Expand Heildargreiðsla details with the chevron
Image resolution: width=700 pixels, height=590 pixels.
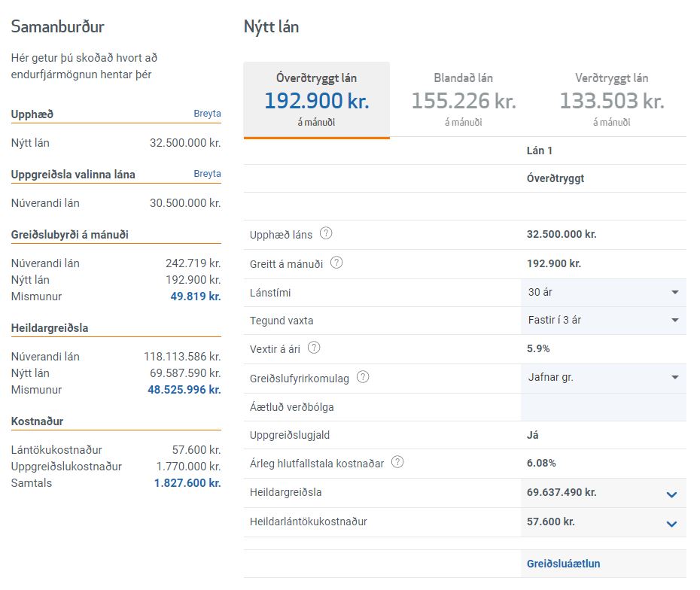point(671,494)
